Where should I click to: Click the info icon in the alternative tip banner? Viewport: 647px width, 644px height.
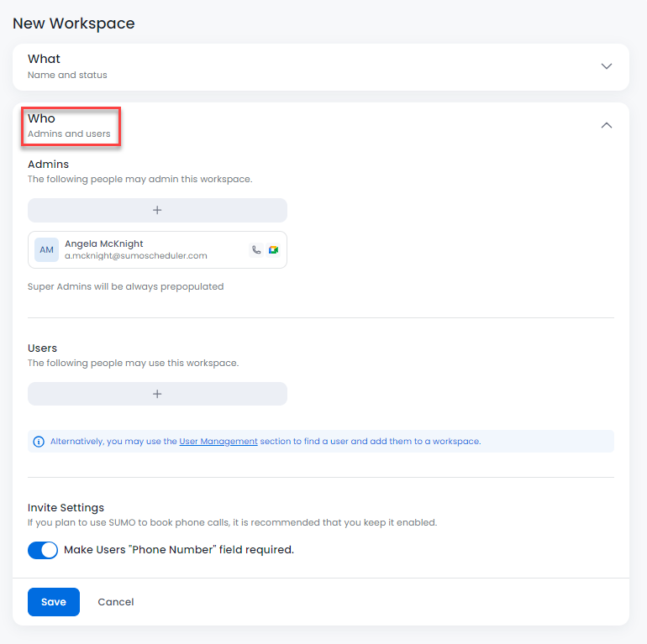pyautogui.click(x=39, y=442)
